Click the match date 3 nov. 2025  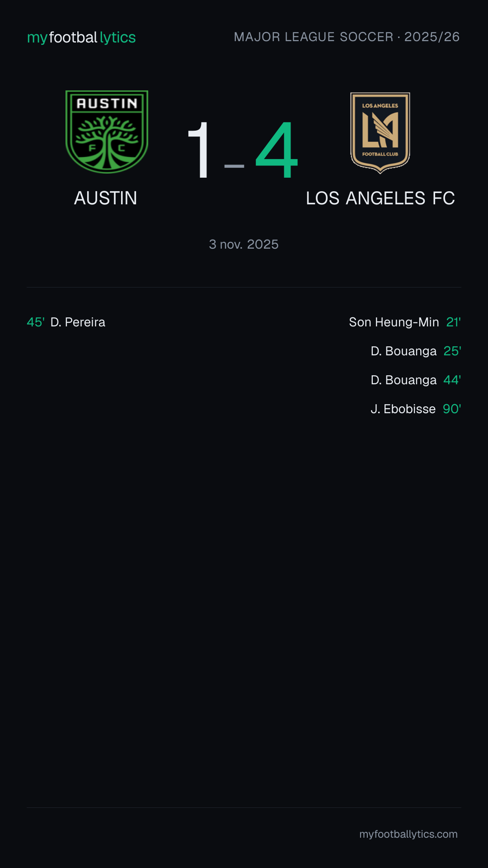tap(244, 244)
